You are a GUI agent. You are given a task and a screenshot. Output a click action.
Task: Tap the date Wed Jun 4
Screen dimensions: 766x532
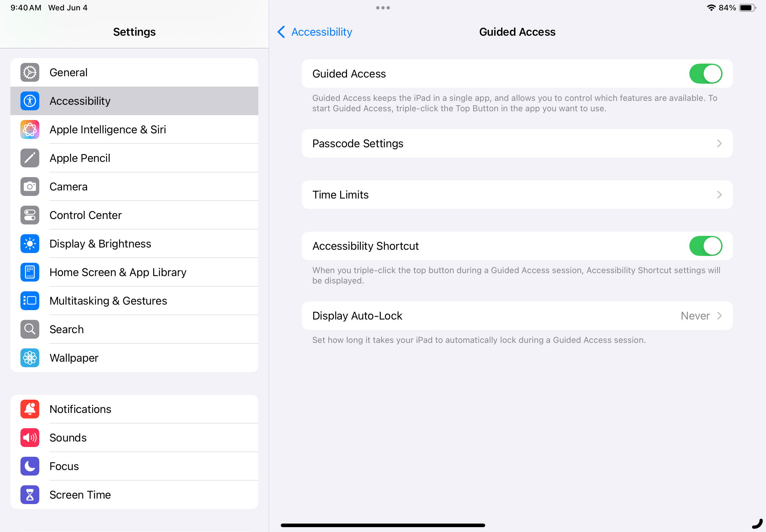pos(68,8)
